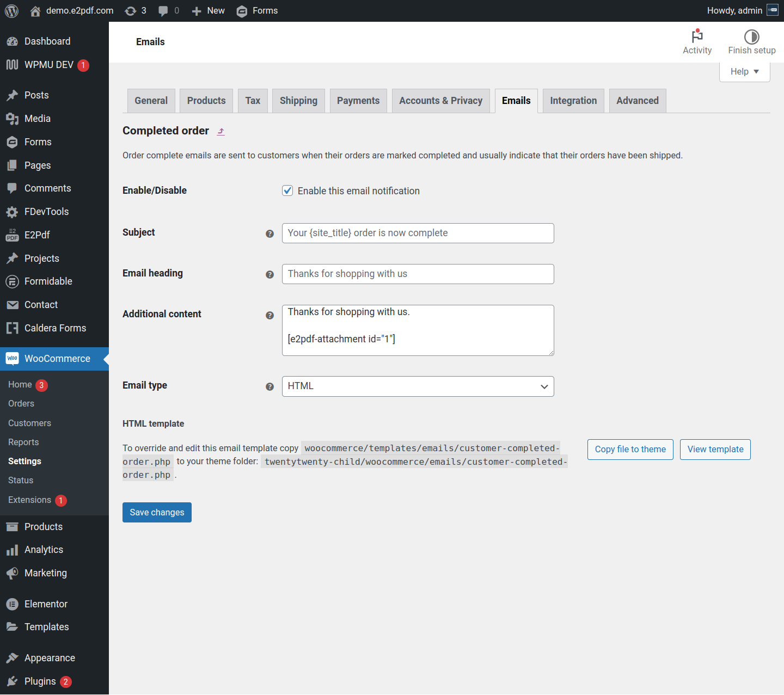
Task: Click the View template button
Action: tap(715, 449)
